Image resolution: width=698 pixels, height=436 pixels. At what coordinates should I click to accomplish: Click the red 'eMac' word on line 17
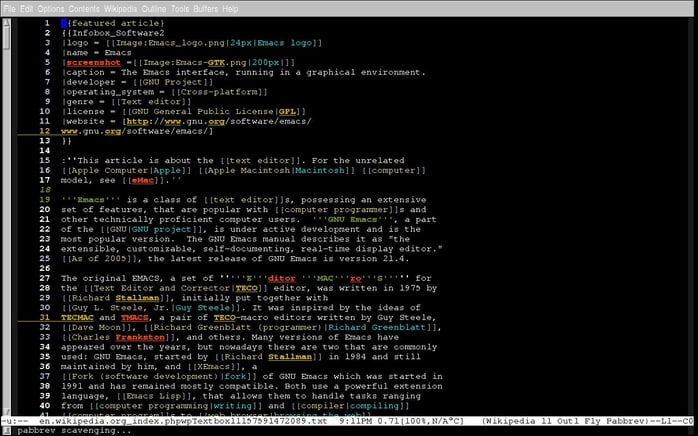143,180
